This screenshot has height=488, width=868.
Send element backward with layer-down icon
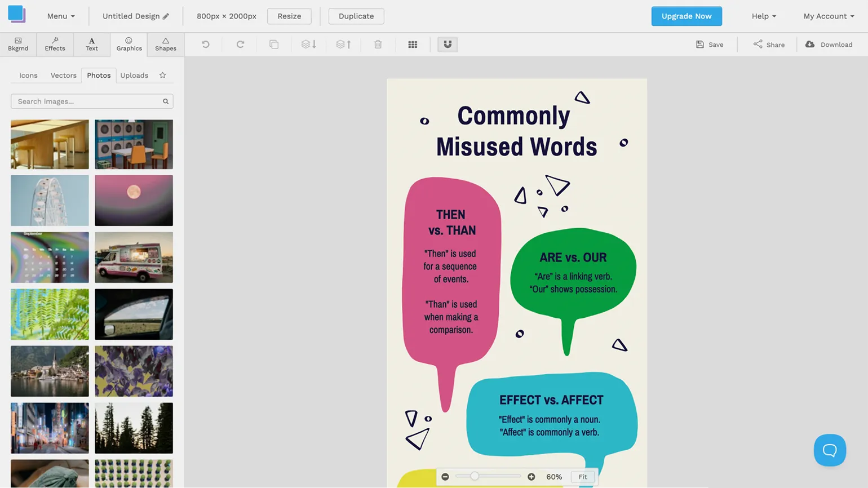309,45
